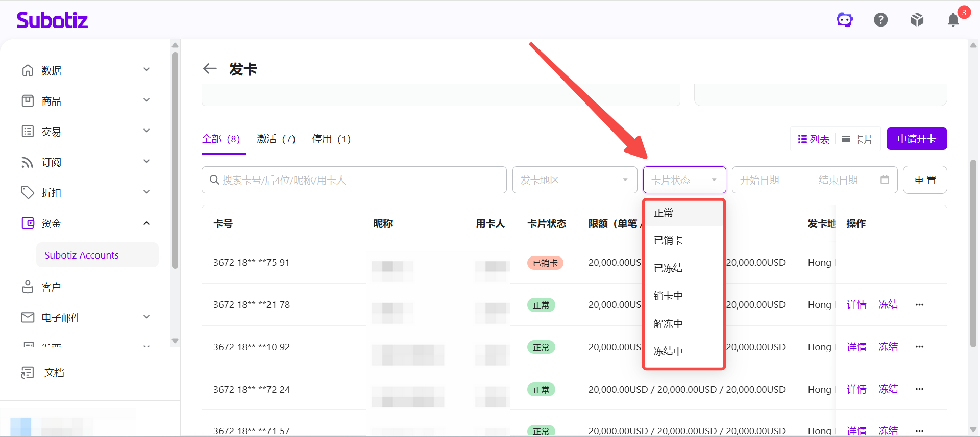Viewport: 980px width, 437px height.
Task: Open more actions menu for card ending 72 24
Action: coord(919,389)
